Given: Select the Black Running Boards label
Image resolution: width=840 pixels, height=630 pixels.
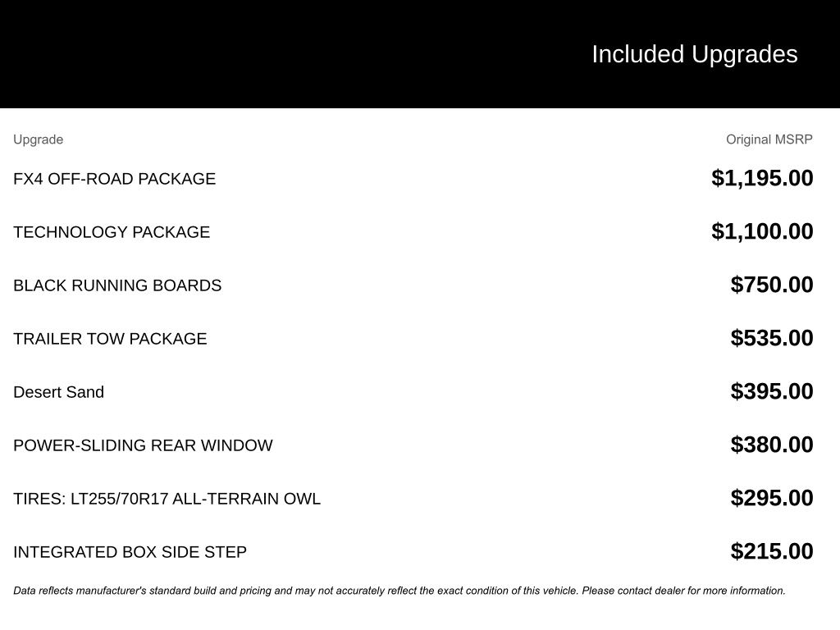Looking at the screenshot, I should click(x=117, y=285).
